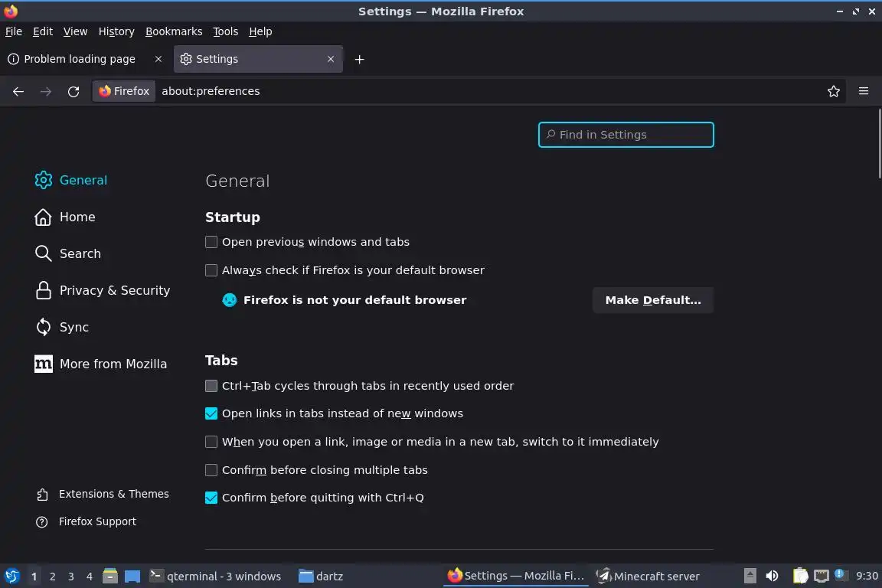Click the 9:30 clock in taskbar
Screen dimensions: 882x588
(867, 577)
